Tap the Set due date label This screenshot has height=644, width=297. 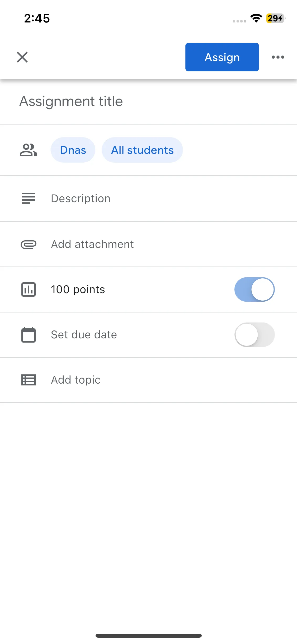tap(84, 335)
